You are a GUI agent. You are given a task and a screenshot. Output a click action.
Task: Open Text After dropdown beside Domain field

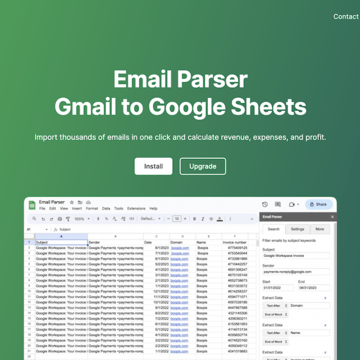point(275,305)
